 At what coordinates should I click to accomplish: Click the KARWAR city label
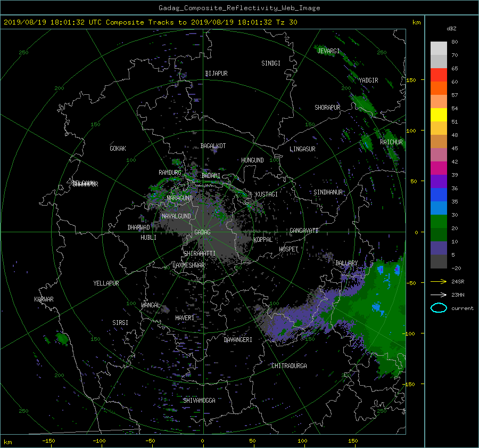[x=44, y=299]
